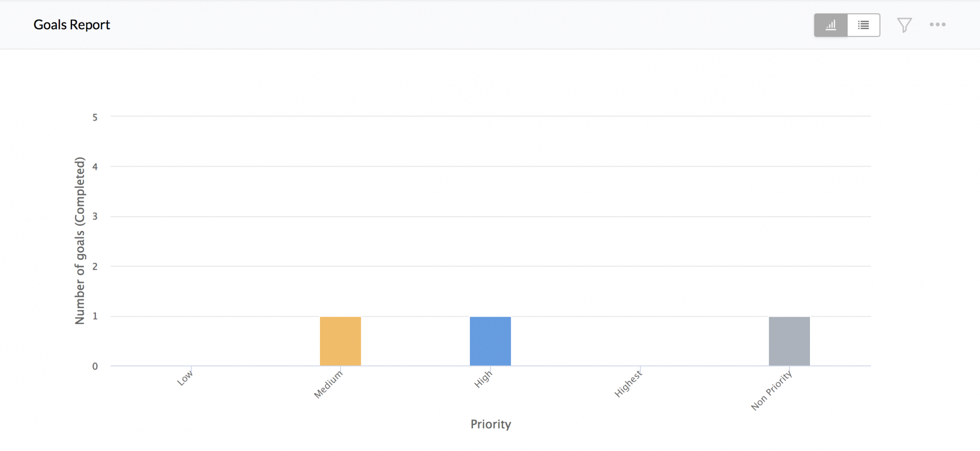This screenshot has width=980, height=451.
Task: Click the Non Priority axis label
Action: (771, 391)
